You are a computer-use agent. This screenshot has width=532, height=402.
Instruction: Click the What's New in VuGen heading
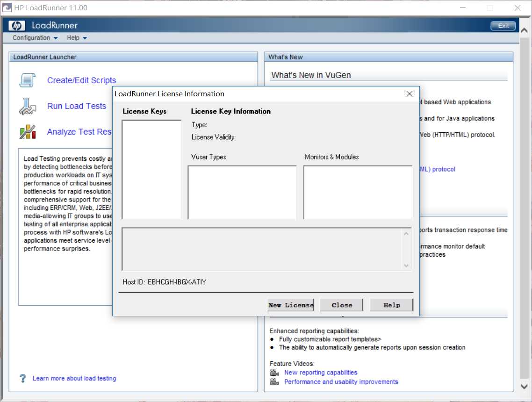pyautogui.click(x=311, y=75)
